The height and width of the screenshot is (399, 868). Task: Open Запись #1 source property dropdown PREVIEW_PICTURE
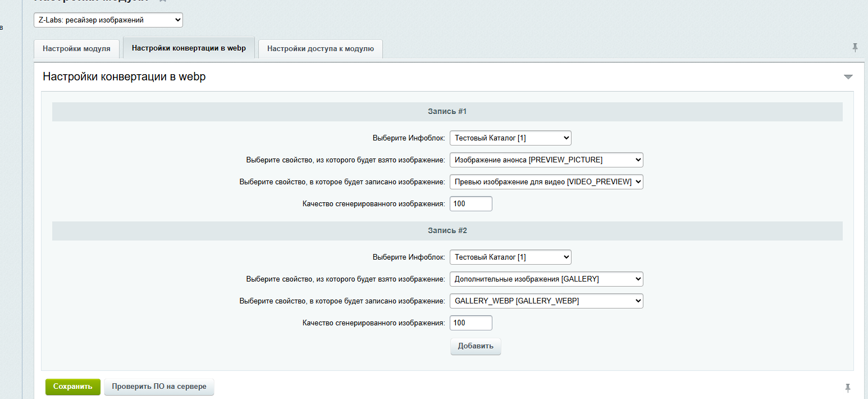tap(546, 160)
